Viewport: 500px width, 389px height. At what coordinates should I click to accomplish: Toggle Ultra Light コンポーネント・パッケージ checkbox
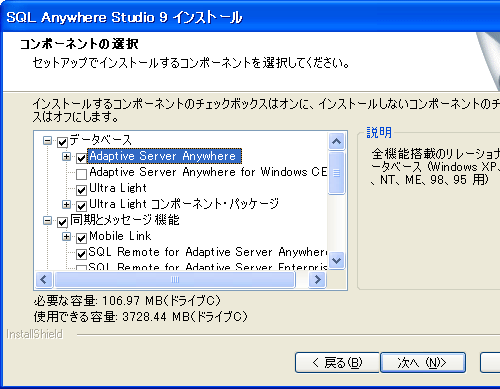pos(81,206)
